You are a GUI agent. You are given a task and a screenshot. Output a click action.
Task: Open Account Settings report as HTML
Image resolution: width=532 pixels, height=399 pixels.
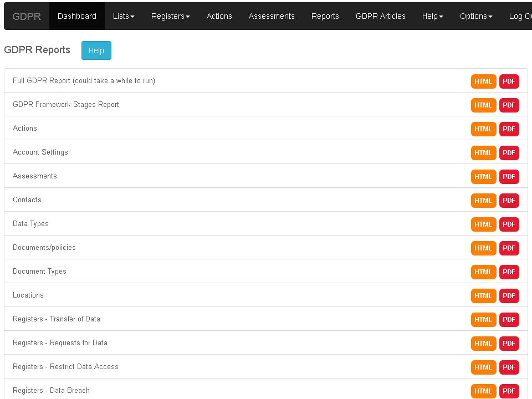483,153
